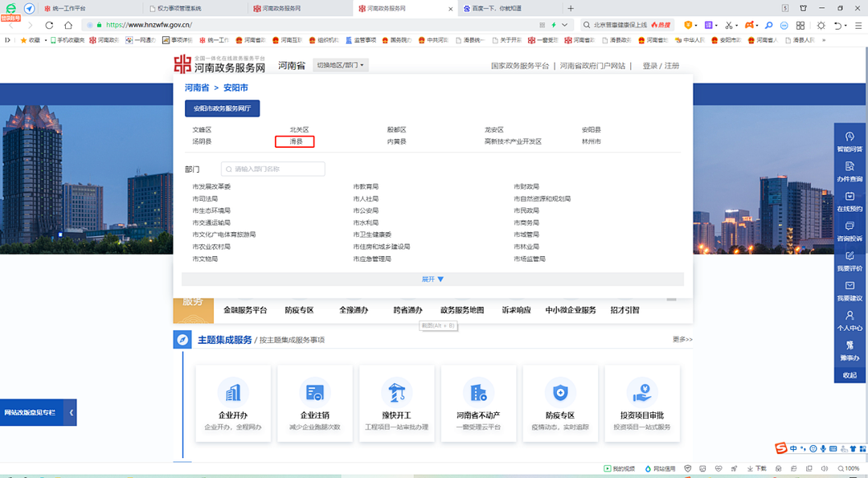This screenshot has height=478, width=868.
Task: Open the 市教育局 department link
Action: tap(366, 186)
